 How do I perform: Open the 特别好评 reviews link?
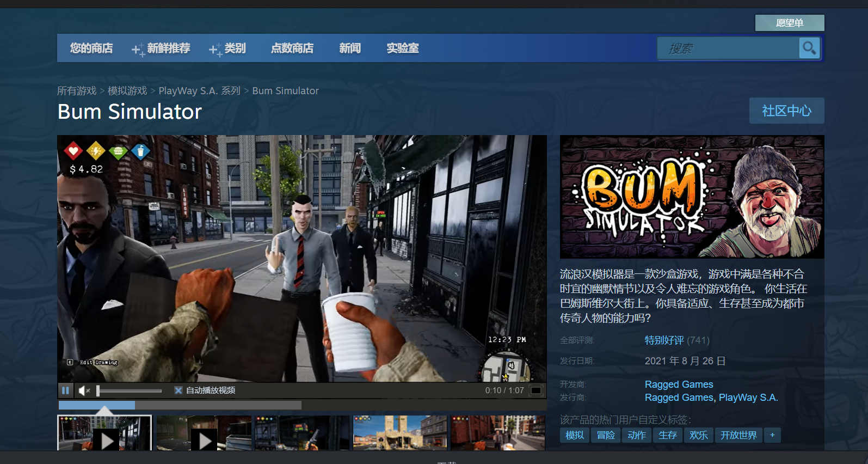pyautogui.click(x=664, y=340)
